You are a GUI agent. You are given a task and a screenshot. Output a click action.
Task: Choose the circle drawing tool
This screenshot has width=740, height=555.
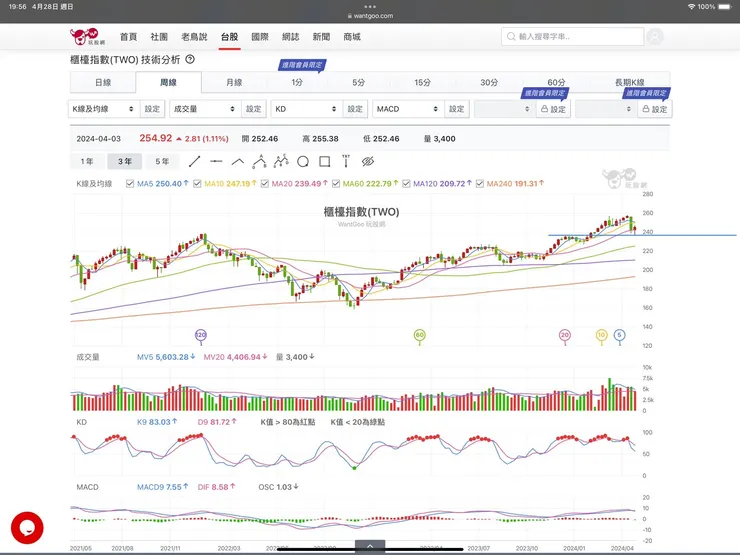(303, 161)
